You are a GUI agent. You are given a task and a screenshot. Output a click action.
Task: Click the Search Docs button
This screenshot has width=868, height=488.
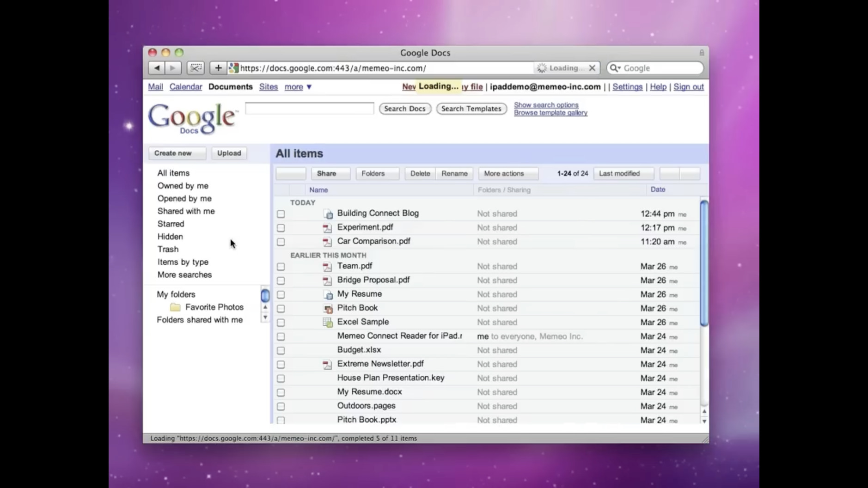tap(405, 109)
